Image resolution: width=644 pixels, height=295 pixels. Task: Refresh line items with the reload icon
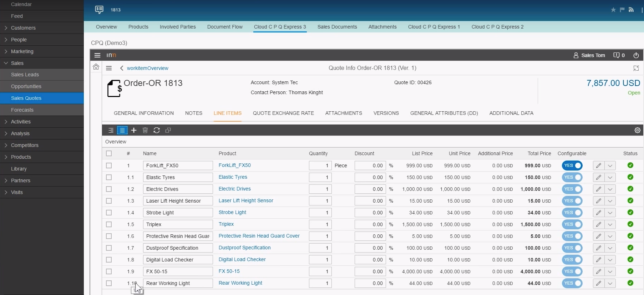157,130
